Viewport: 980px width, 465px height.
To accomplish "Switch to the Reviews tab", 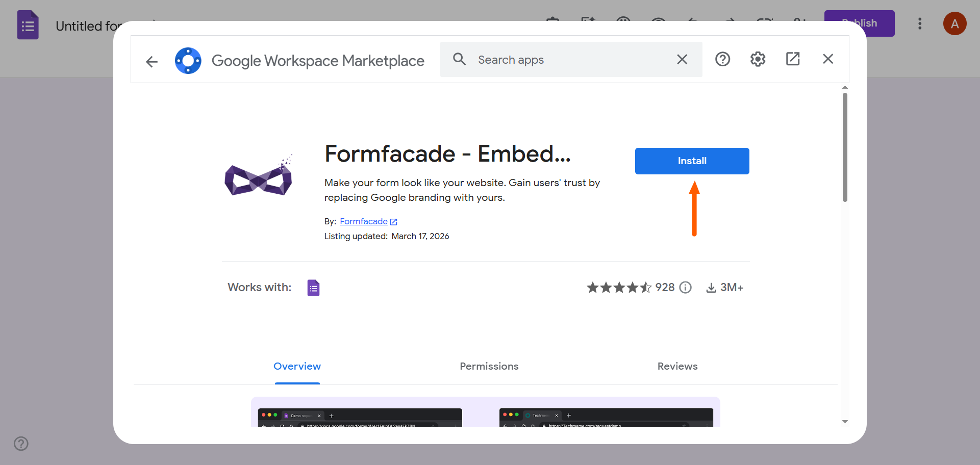I will (677, 366).
